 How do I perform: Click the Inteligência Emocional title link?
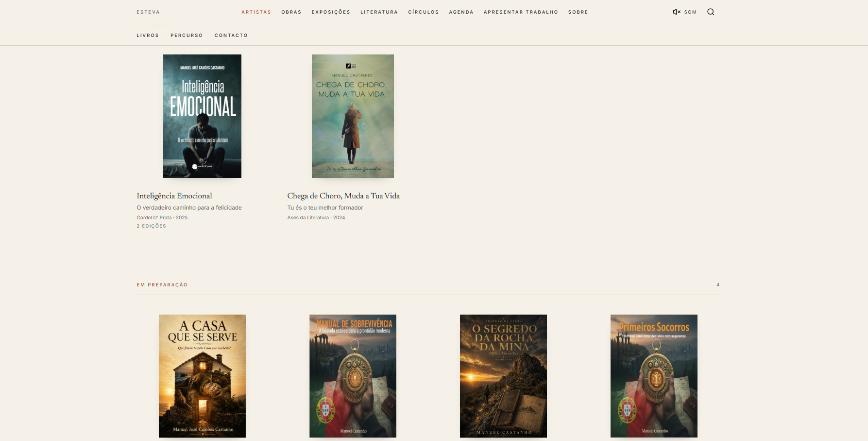pyautogui.click(x=174, y=196)
